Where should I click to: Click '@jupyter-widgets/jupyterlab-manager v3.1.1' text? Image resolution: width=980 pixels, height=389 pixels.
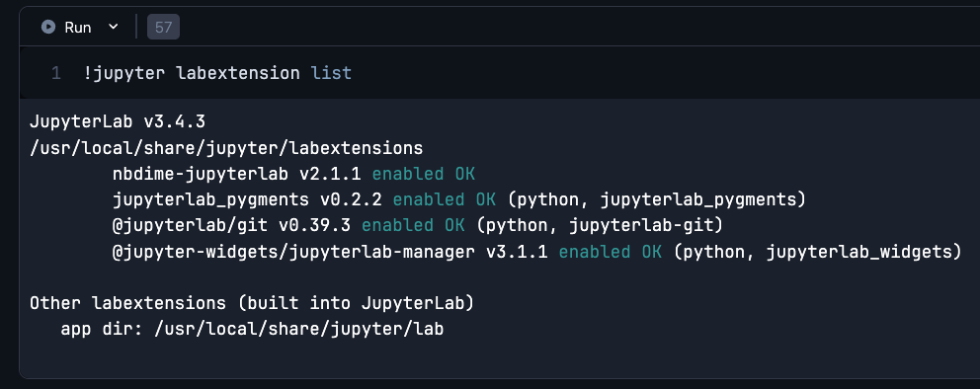coord(330,252)
